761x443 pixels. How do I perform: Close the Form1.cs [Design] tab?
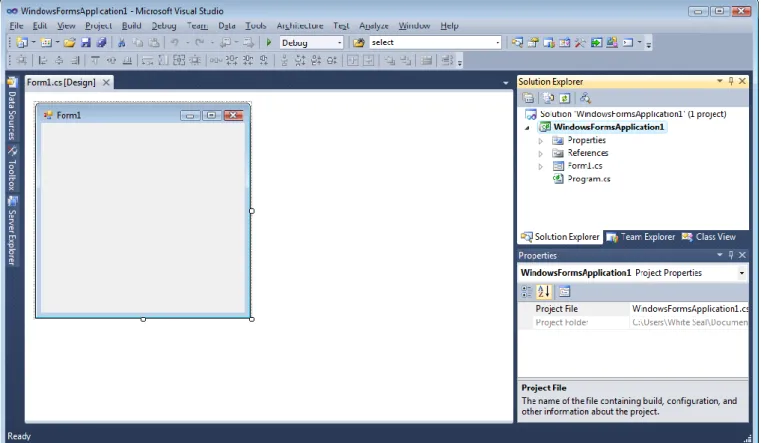click(x=106, y=82)
